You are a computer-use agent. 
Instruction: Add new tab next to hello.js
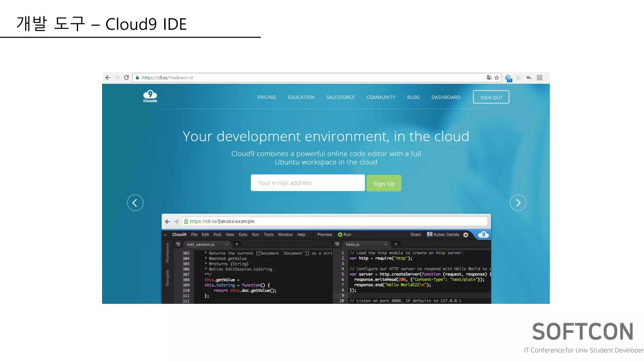396,244
